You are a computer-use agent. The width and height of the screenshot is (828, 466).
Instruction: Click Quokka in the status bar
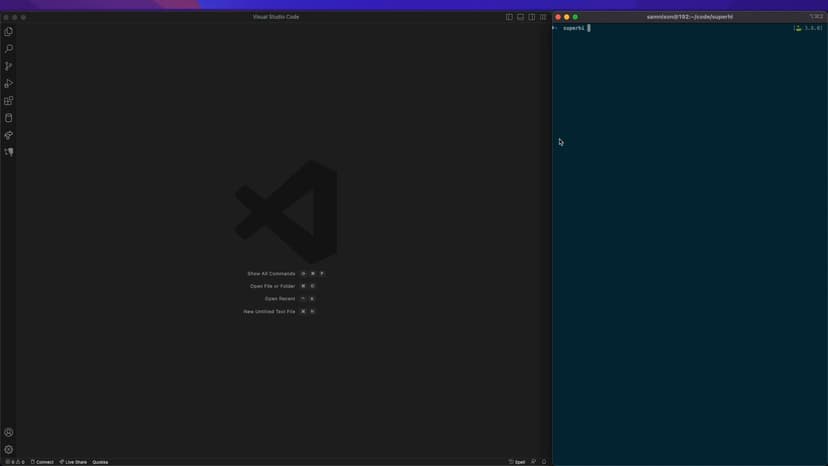[x=100, y=462]
